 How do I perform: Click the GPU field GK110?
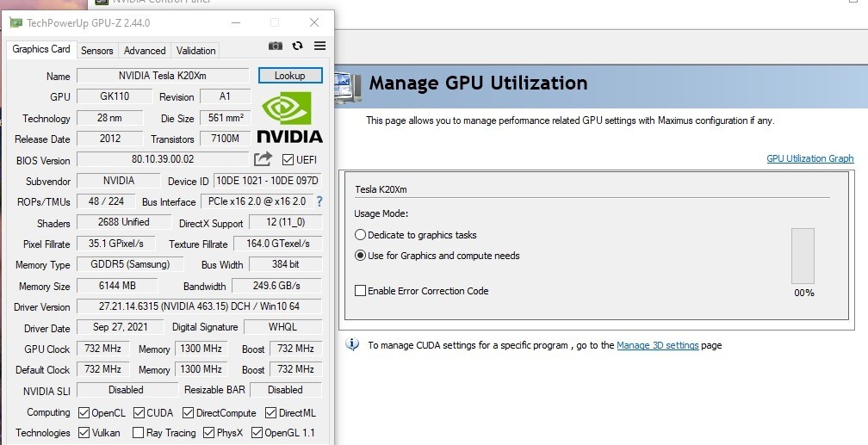tap(115, 96)
